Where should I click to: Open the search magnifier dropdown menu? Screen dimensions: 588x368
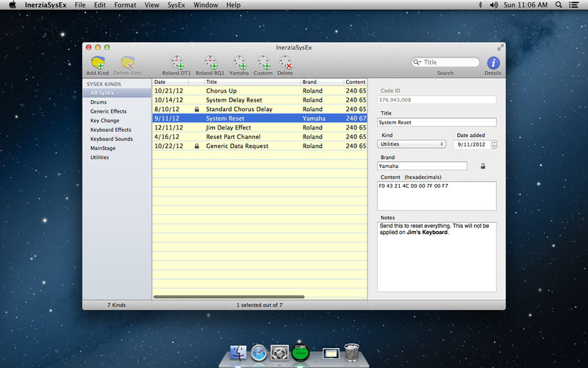coord(417,63)
